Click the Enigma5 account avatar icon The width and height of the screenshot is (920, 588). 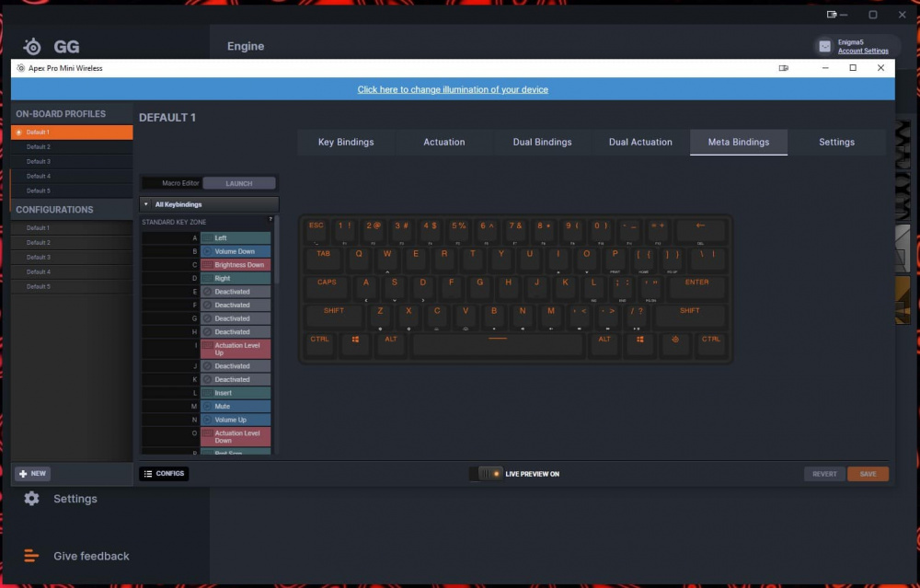point(825,46)
